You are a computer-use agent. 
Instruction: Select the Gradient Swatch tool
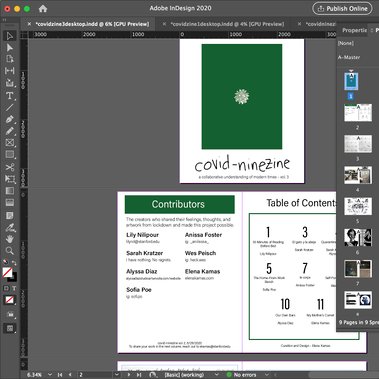pos(10,191)
